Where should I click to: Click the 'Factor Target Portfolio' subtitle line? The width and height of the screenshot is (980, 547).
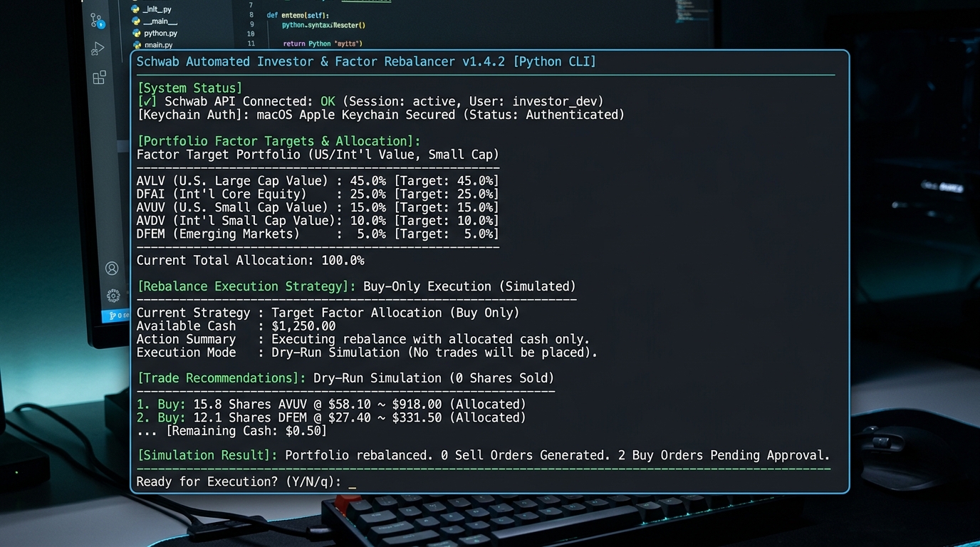click(x=318, y=155)
